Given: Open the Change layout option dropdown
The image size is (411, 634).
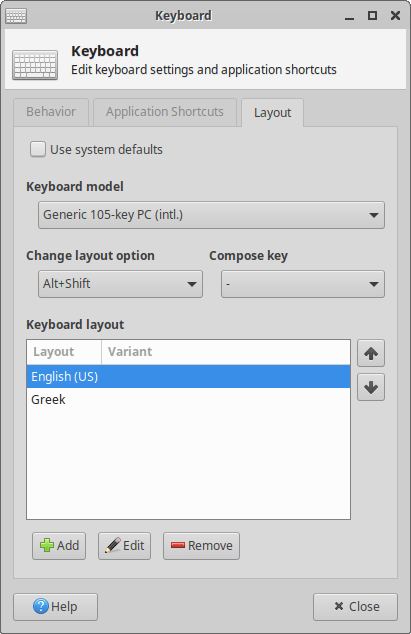Looking at the screenshot, I should coord(120,284).
